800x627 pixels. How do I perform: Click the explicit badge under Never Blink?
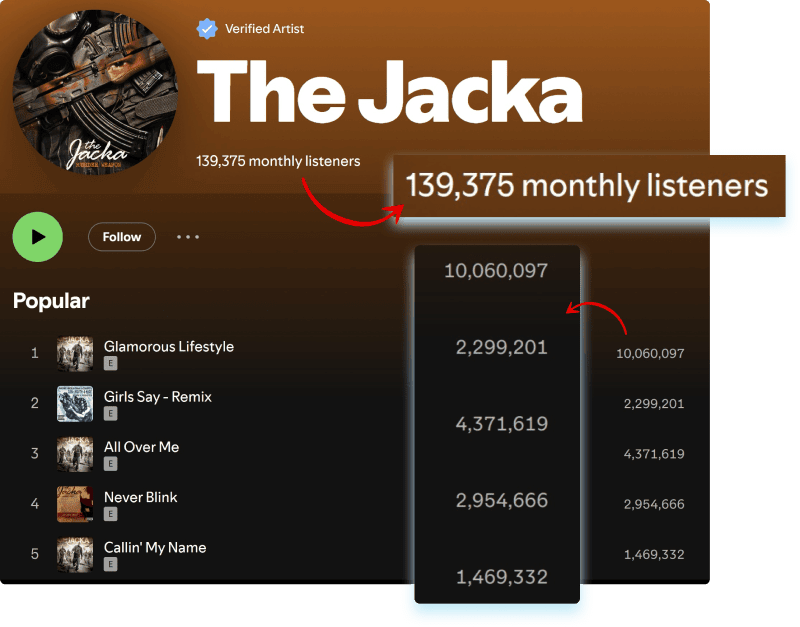111,514
